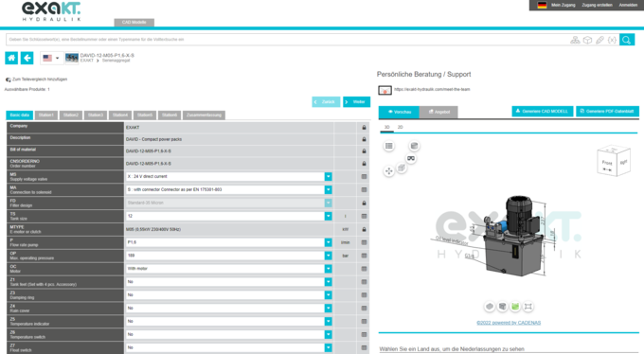Click the shaded cube view icon in viewer
The height and width of the screenshot is (354, 644).
[402, 168]
